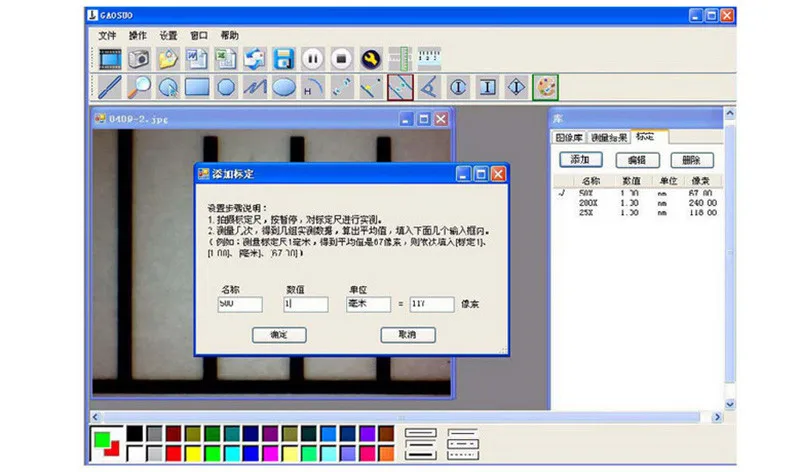The height and width of the screenshot is (472, 800).
Task: Confirm the dialog with the 确定 button
Action: click(x=279, y=335)
